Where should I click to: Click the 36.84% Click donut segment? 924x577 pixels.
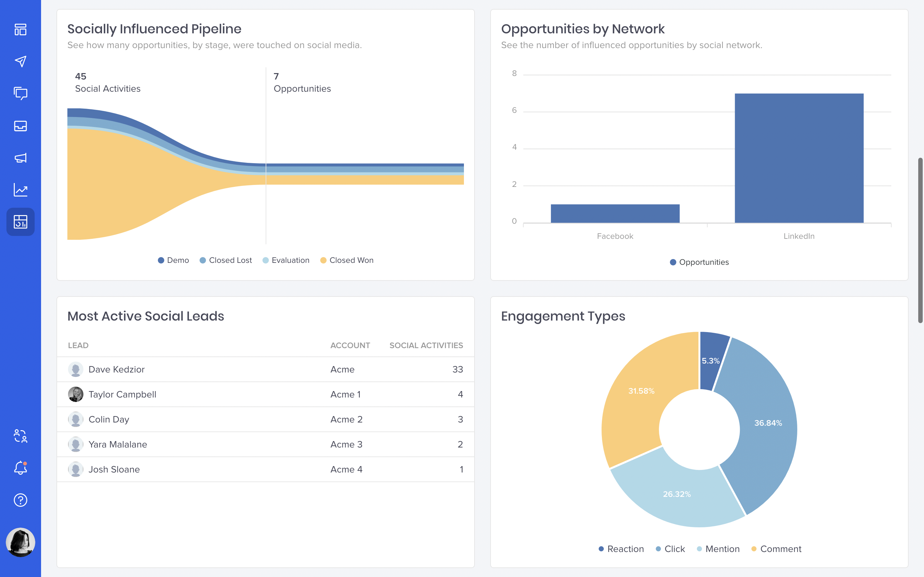click(767, 423)
